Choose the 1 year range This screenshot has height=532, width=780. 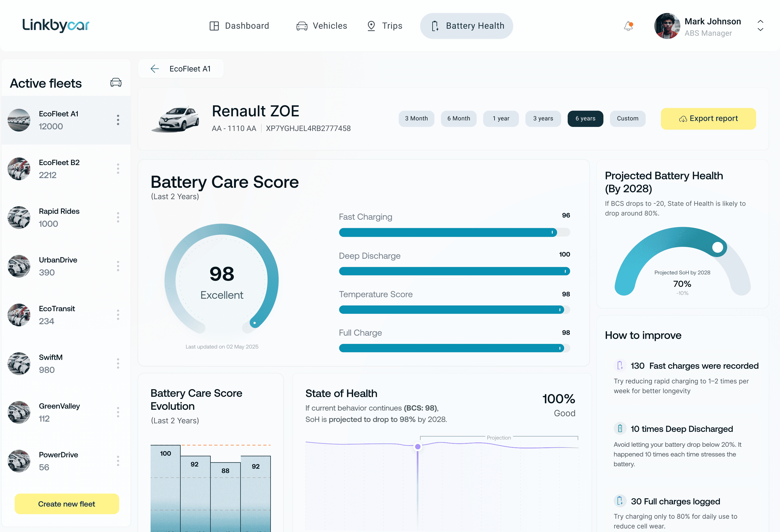click(x=501, y=119)
